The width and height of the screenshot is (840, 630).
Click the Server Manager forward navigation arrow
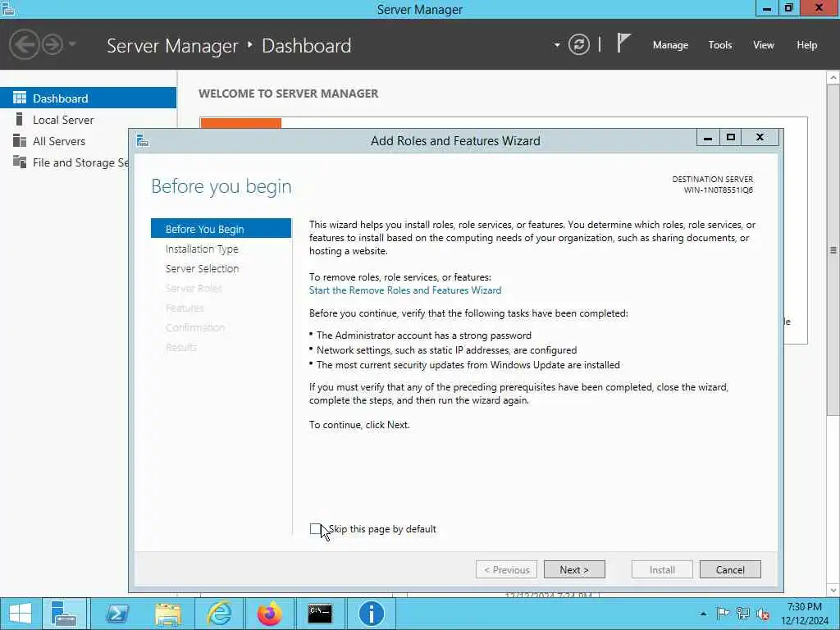pyautogui.click(x=52, y=44)
